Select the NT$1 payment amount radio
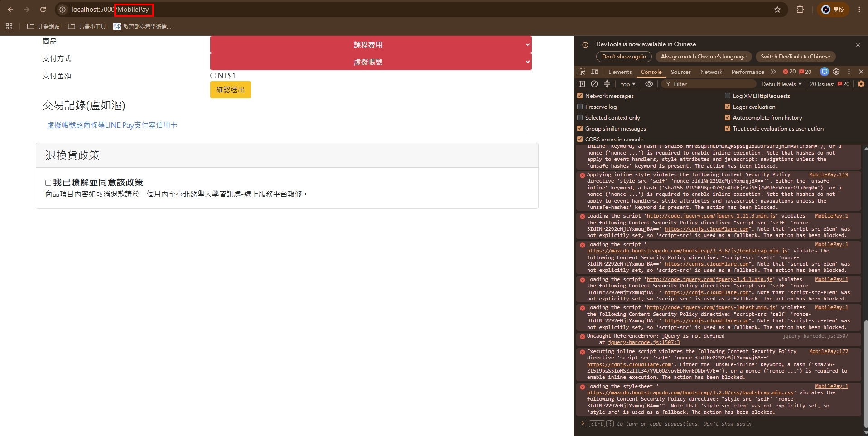Screen dimensions: 868x436 tap(213, 76)
